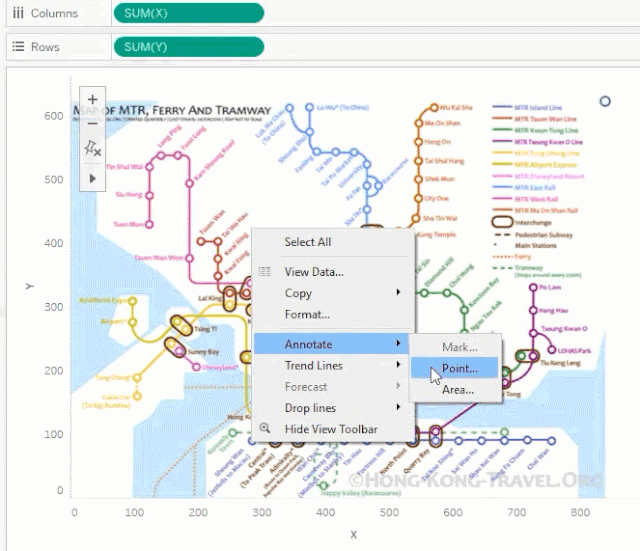
Task: Click the magnifier icon beside Hide View Toolbar
Action: pyautogui.click(x=265, y=429)
